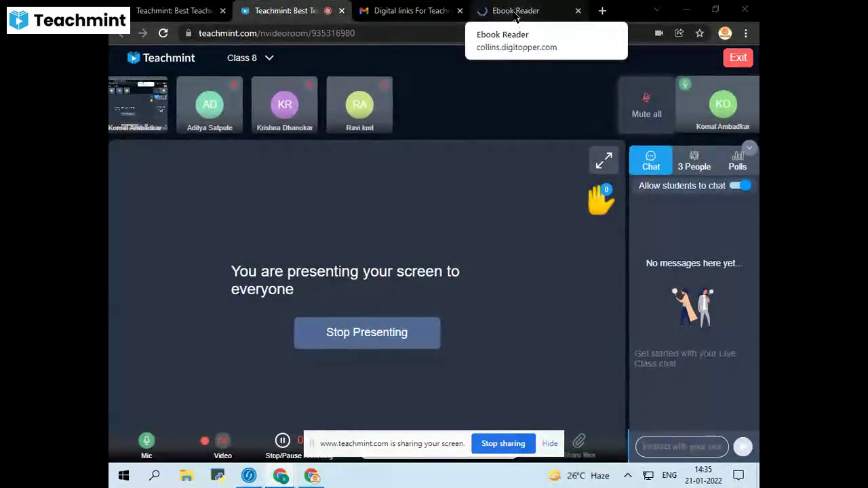Hide the screen sharing banner
Image resolution: width=868 pixels, height=488 pixels.
coord(549,443)
